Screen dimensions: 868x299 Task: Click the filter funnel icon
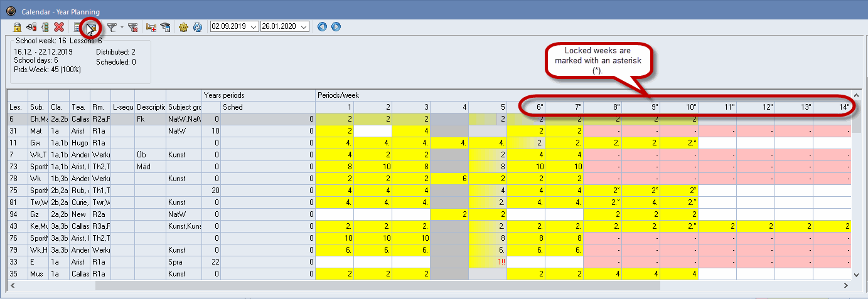(x=112, y=27)
